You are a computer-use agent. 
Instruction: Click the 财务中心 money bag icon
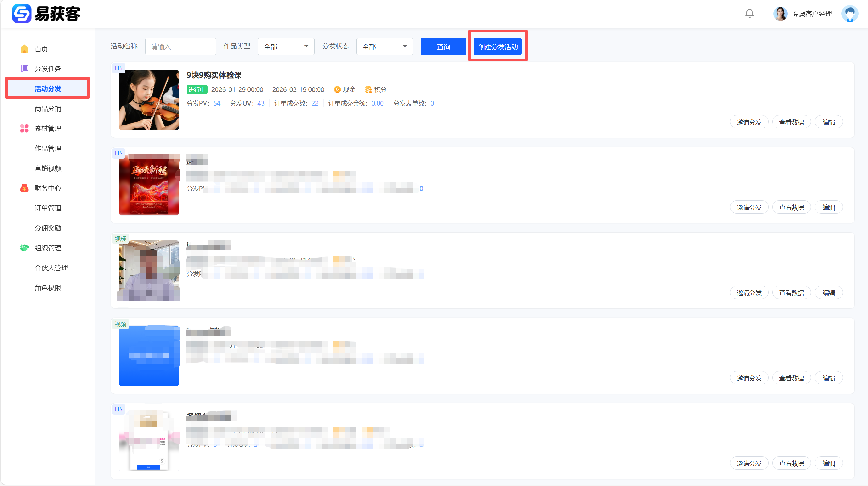tap(24, 188)
